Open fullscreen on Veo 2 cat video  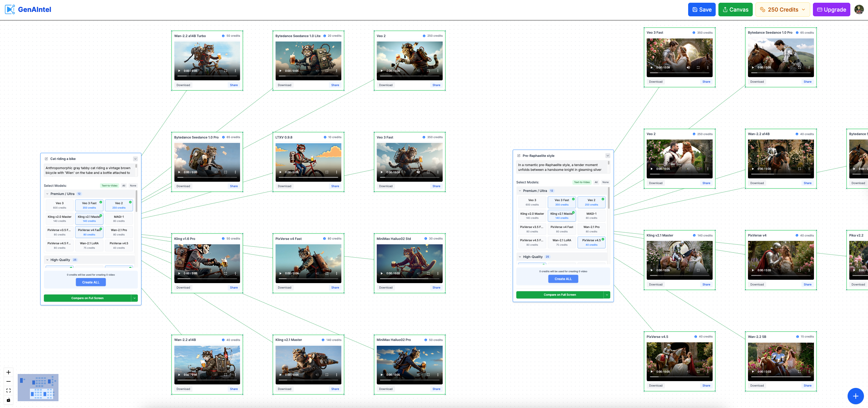(x=428, y=71)
